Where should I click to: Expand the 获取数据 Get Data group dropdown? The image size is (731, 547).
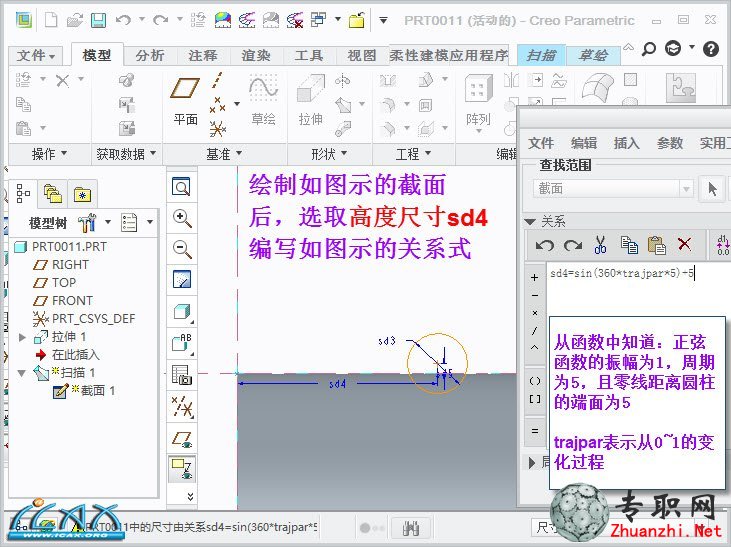[x=126, y=153]
